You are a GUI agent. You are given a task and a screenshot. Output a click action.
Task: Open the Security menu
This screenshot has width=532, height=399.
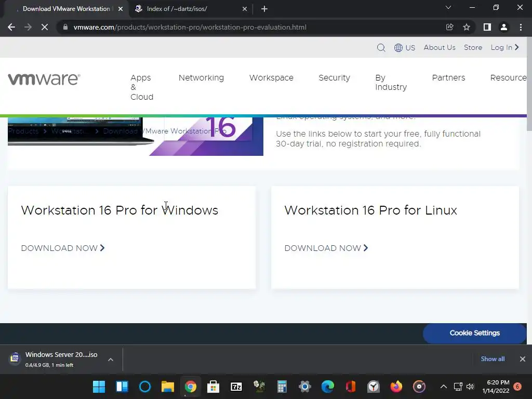click(x=334, y=78)
